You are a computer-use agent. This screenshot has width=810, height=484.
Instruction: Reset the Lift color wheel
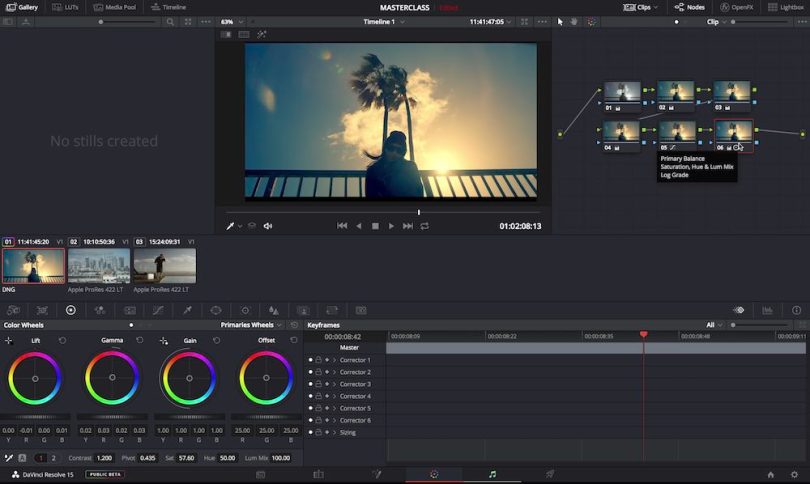63,341
